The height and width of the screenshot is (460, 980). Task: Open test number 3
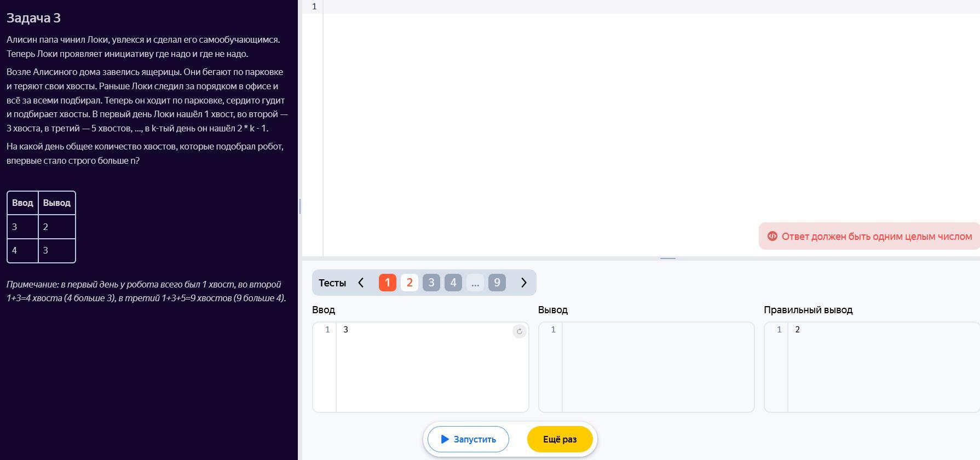(x=431, y=283)
